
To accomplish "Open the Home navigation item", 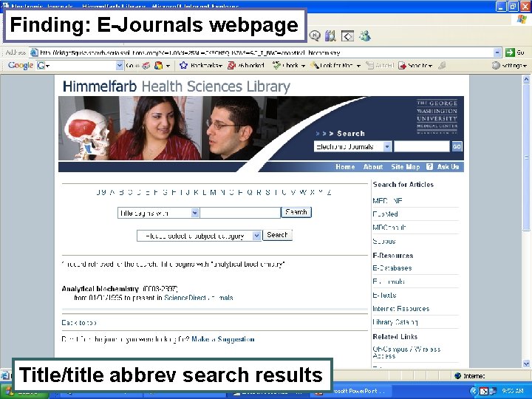I will pyautogui.click(x=345, y=166).
